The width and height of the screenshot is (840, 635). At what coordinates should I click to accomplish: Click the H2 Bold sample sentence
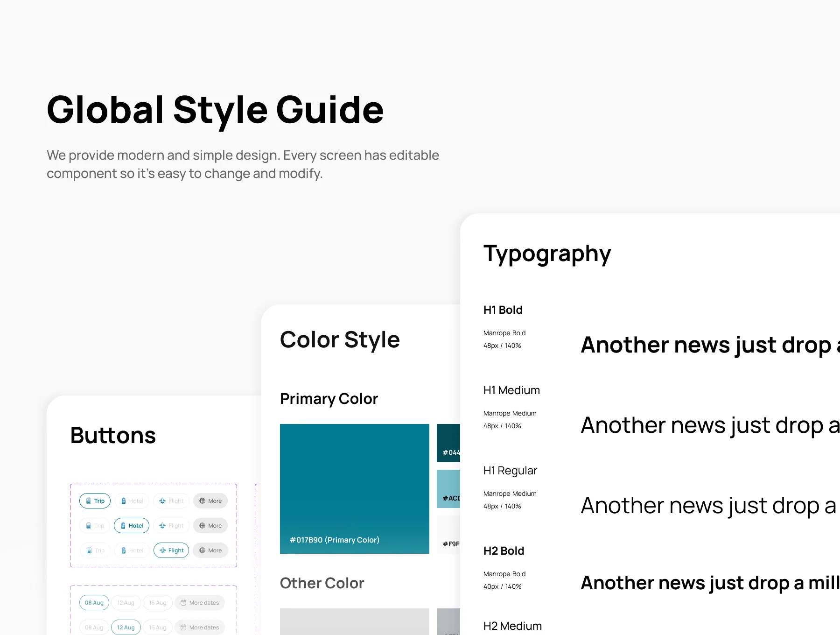(710, 583)
